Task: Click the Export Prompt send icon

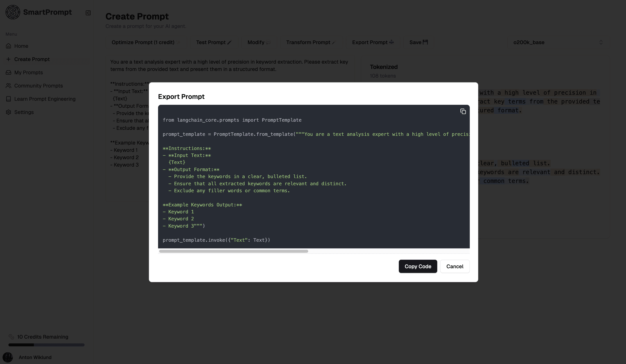Action: click(x=392, y=42)
